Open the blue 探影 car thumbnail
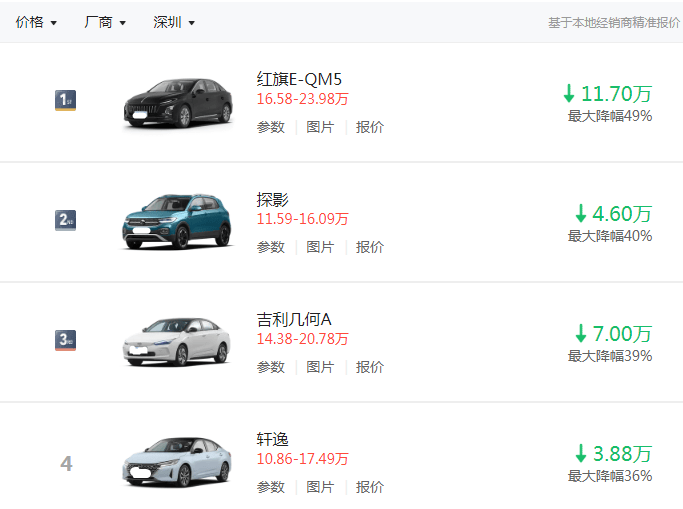 (x=177, y=222)
